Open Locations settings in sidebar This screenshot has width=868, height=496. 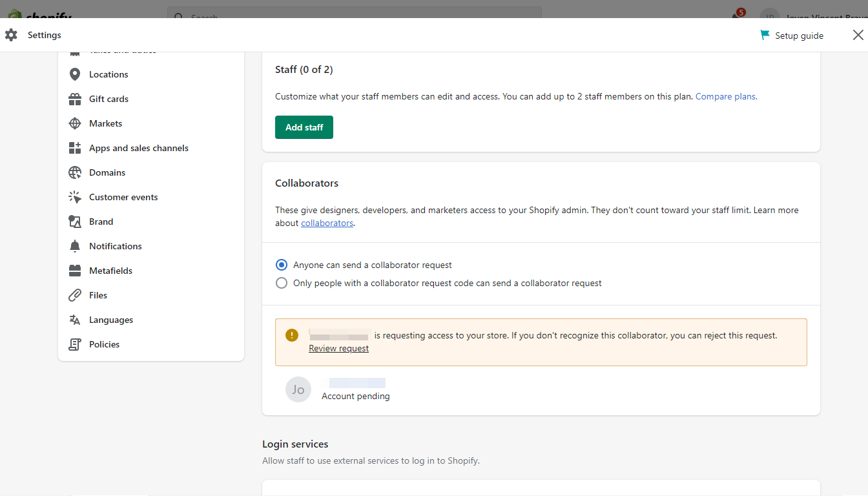[107, 74]
